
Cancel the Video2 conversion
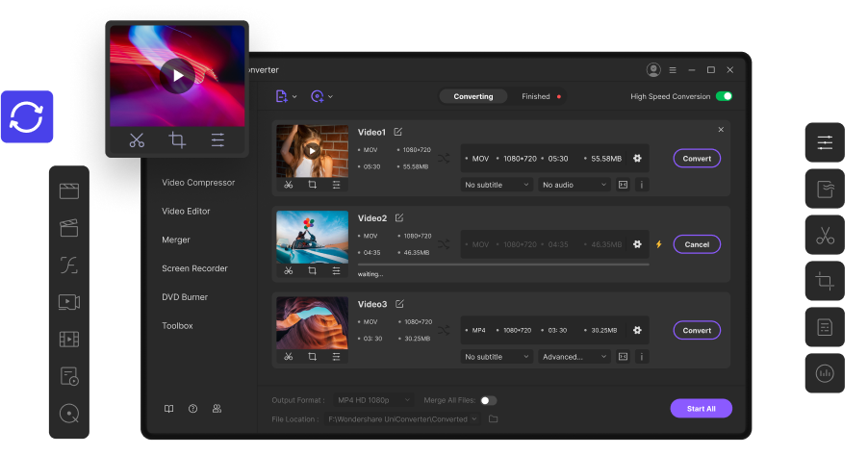[x=697, y=244]
